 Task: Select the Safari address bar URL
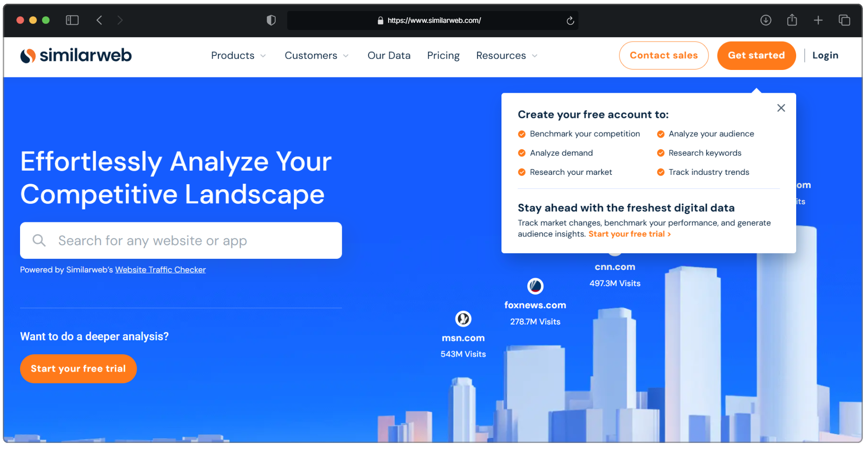[434, 21]
